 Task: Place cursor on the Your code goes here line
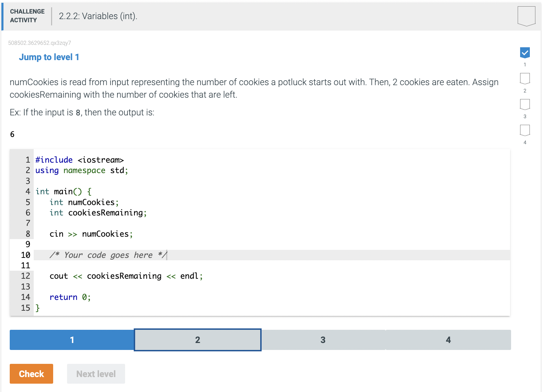click(x=108, y=255)
